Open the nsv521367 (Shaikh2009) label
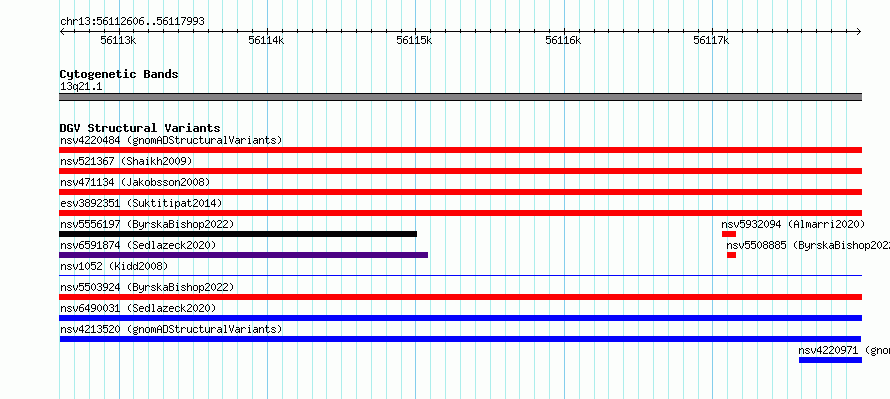 (x=126, y=161)
